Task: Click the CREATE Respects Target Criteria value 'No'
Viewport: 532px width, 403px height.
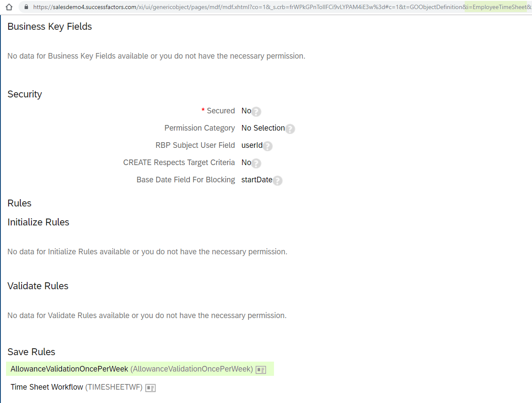Action: [x=246, y=162]
